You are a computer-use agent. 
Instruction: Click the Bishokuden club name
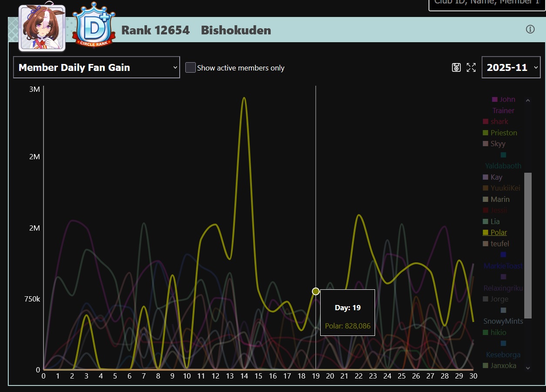pyautogui.click(x=236, y=30)
